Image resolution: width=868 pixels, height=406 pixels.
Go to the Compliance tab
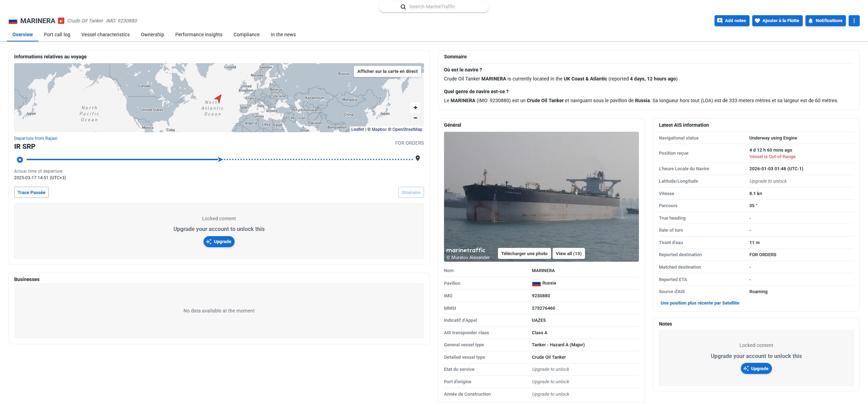(246, 35)
